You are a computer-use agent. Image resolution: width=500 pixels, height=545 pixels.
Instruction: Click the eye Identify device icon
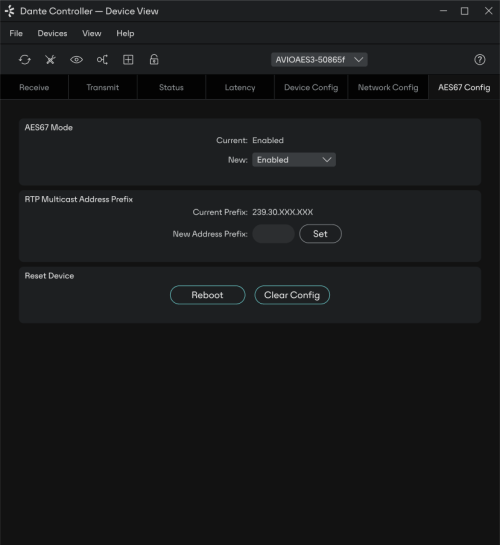click(76, 60)
